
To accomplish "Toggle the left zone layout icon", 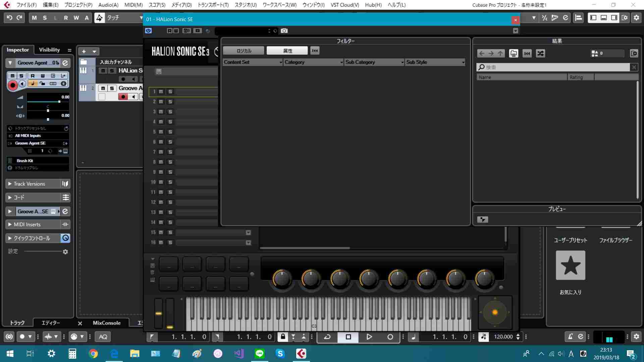I will pyautogui.click(x=593, y=18).
